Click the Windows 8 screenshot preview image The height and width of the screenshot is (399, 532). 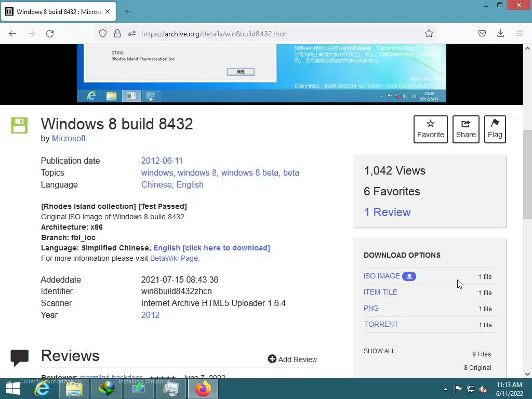(261, 73)
